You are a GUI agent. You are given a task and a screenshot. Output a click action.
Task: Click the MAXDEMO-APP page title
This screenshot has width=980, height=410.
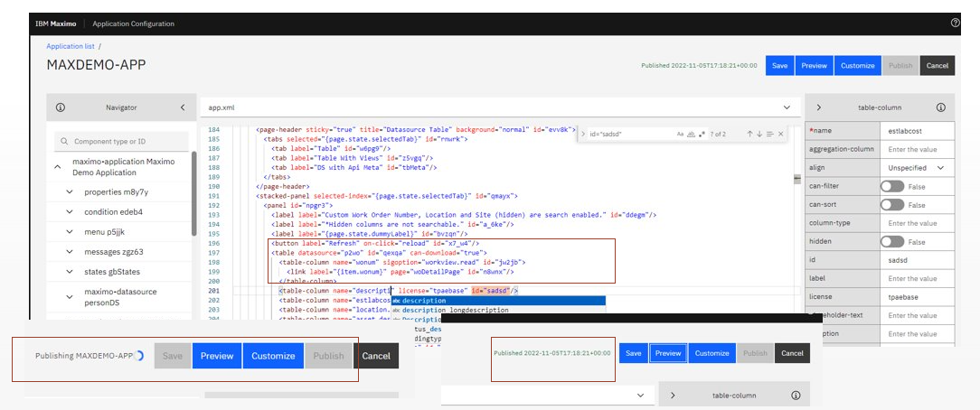(x=96, y=65)
